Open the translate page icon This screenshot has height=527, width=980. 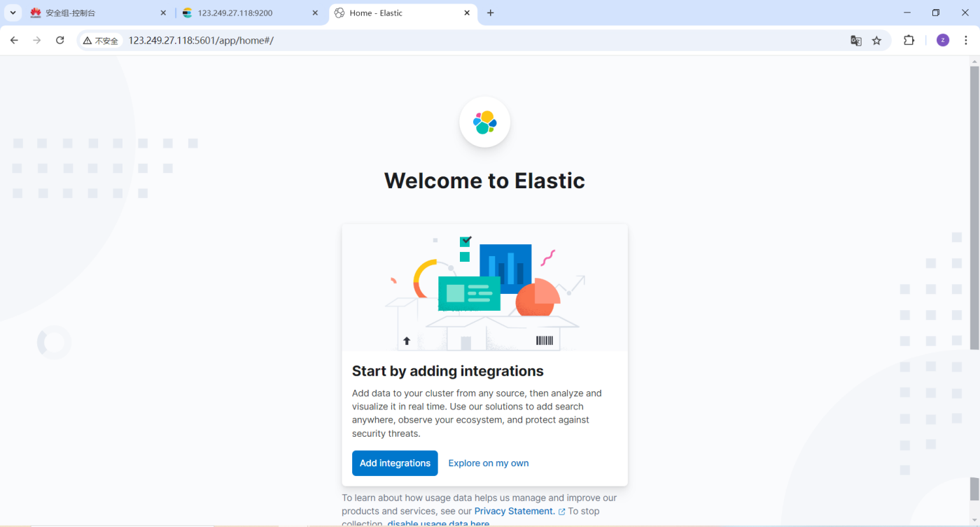855,41
